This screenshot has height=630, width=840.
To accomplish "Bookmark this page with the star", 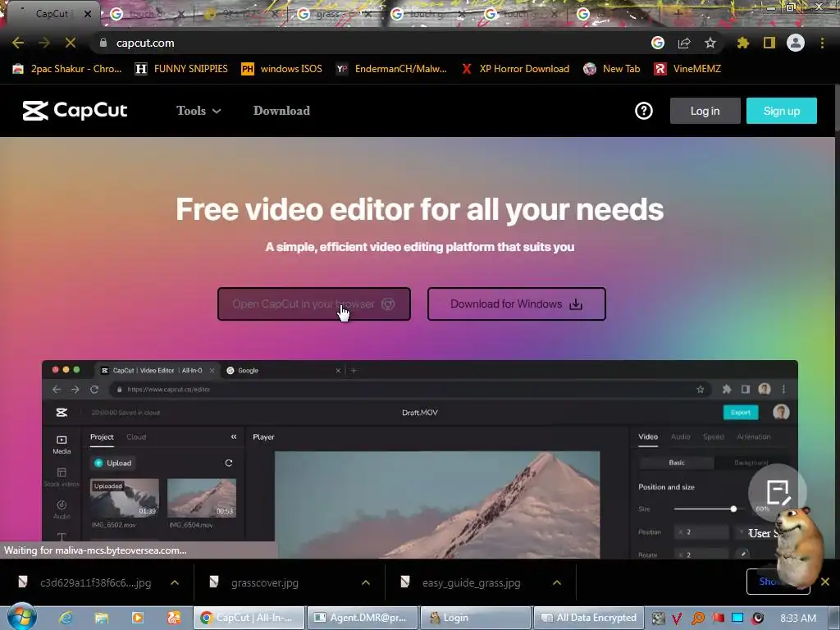I will 710,43.
